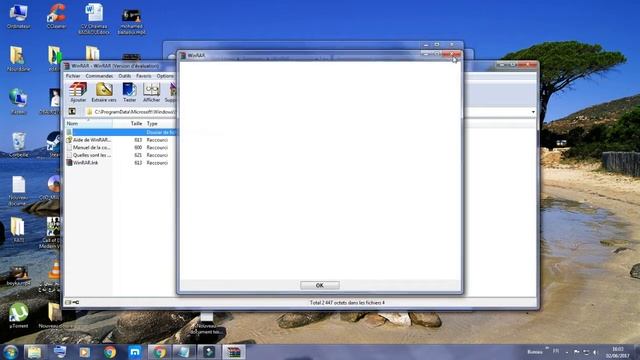Click the Afficher toolbar icon
The height and width of the screenshot is (360, 640).
(x=151, y=92)
